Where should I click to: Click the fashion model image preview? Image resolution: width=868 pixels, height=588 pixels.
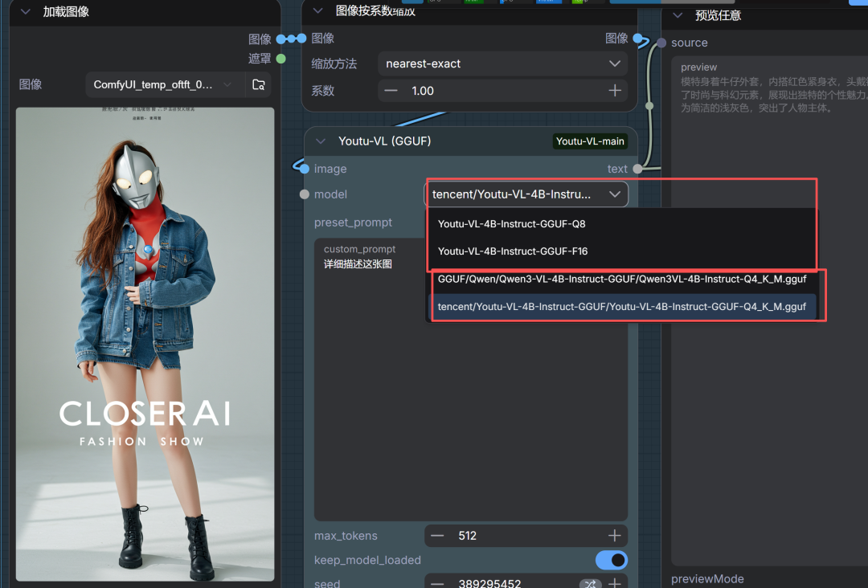(145, 344)
